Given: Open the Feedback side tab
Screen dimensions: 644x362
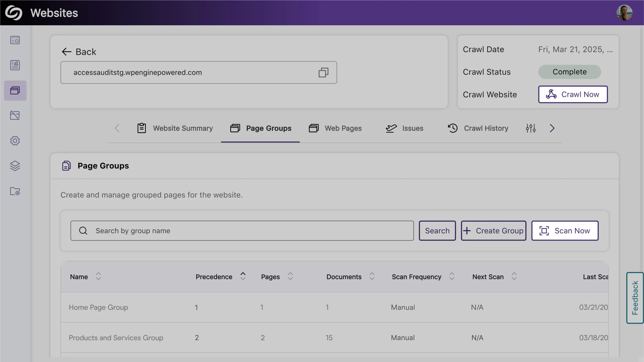Looking at the screenshot, I should [x=635, y=298].
